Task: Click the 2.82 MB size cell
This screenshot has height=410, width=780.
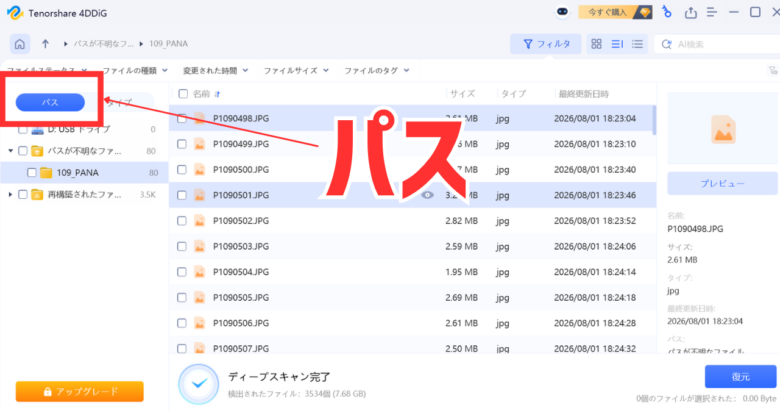Action: (x=461, y=220)
